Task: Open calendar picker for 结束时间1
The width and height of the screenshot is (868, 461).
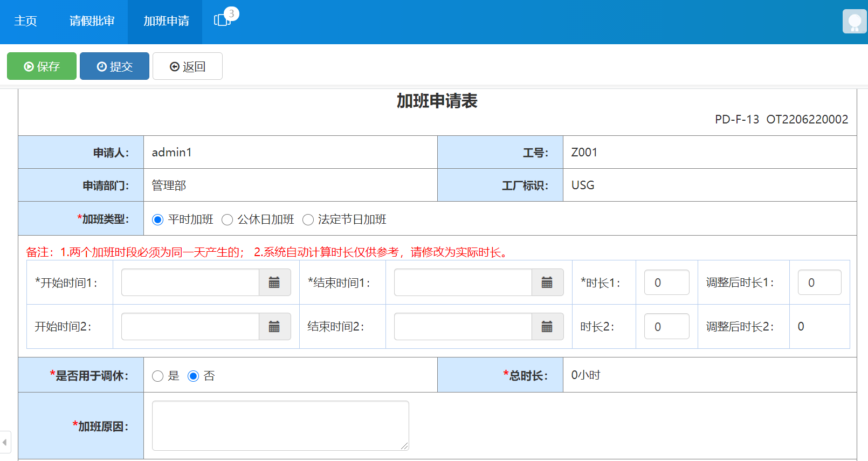Action: 547,283
